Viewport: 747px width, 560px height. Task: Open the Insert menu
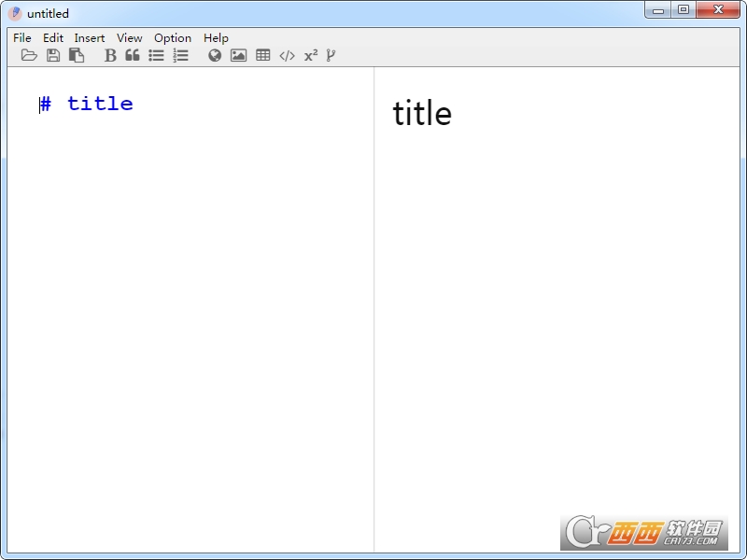point(90,38)
